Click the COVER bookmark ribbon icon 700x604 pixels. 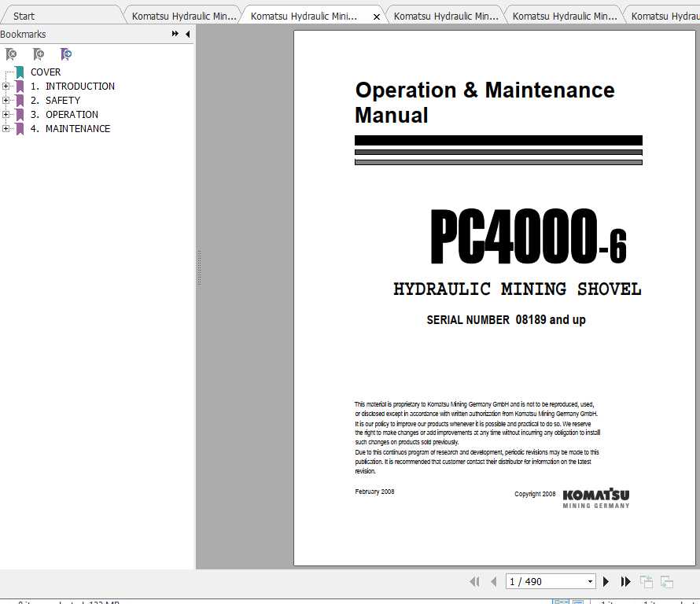[20, 72]
